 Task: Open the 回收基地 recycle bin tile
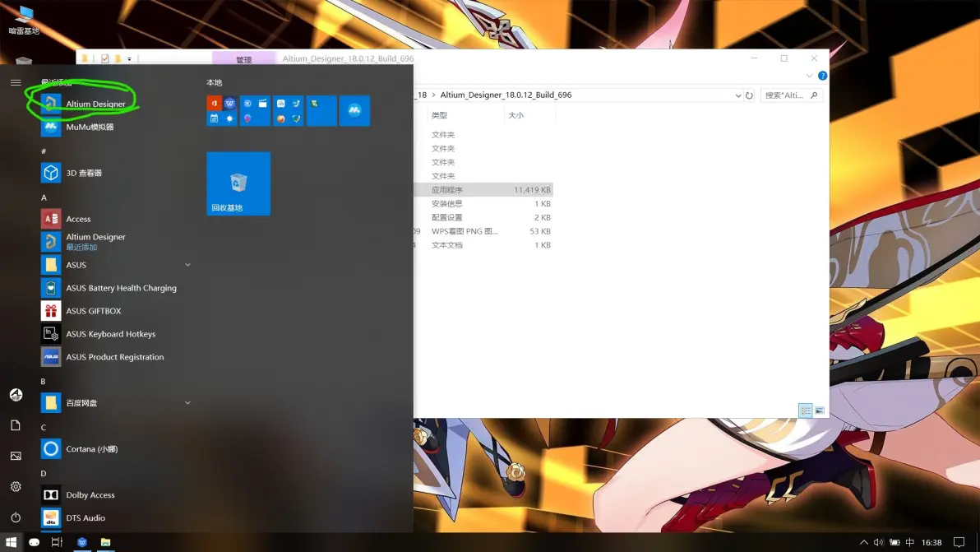pyautogui.click(x=238, y=183)
